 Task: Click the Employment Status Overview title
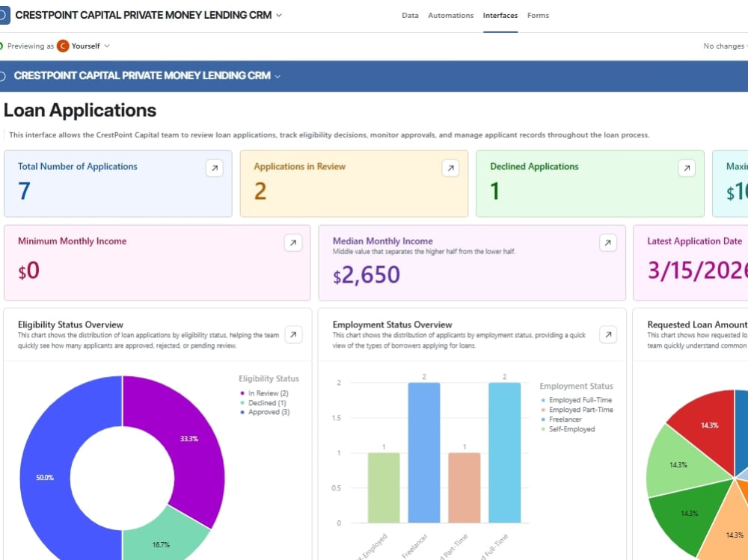coord(392,324)
